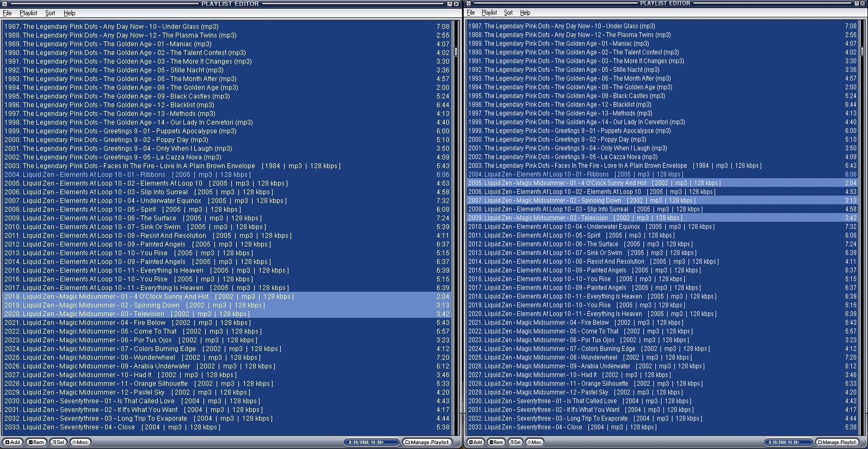
Task: Select track 2018 4 O'Clock Sunny And Hot, left window
Action: coord(227,296)
